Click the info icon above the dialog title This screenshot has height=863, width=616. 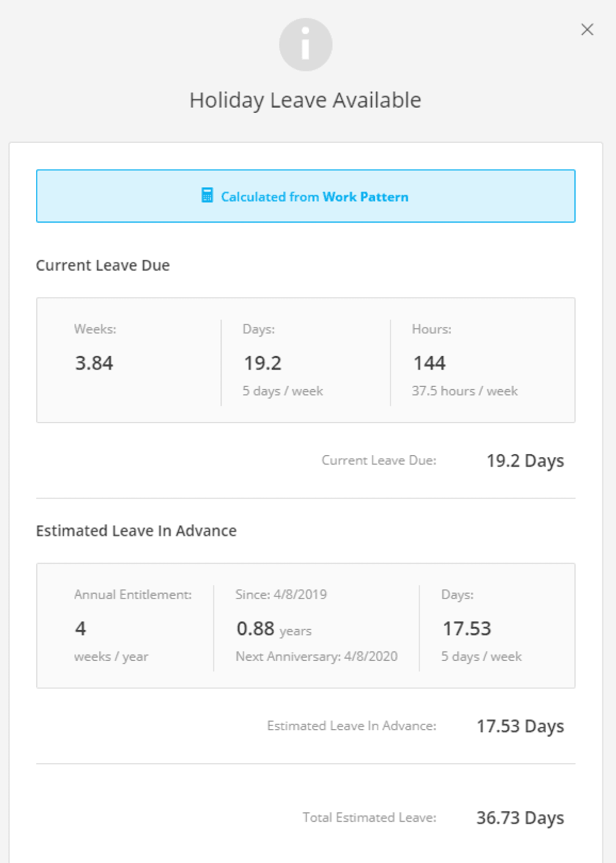click(x=305, y=44)
